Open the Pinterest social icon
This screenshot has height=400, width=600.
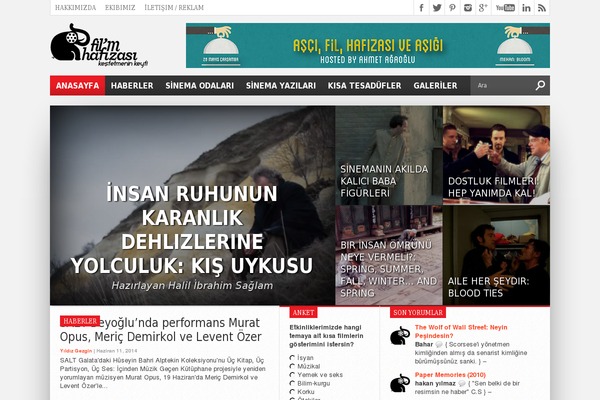point(452,8)
